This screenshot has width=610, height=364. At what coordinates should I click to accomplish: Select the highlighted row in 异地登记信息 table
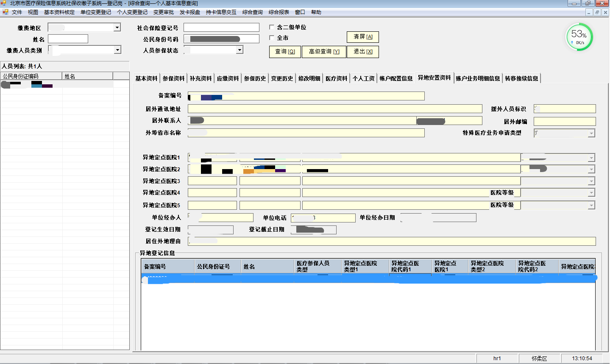pos(368,278)
